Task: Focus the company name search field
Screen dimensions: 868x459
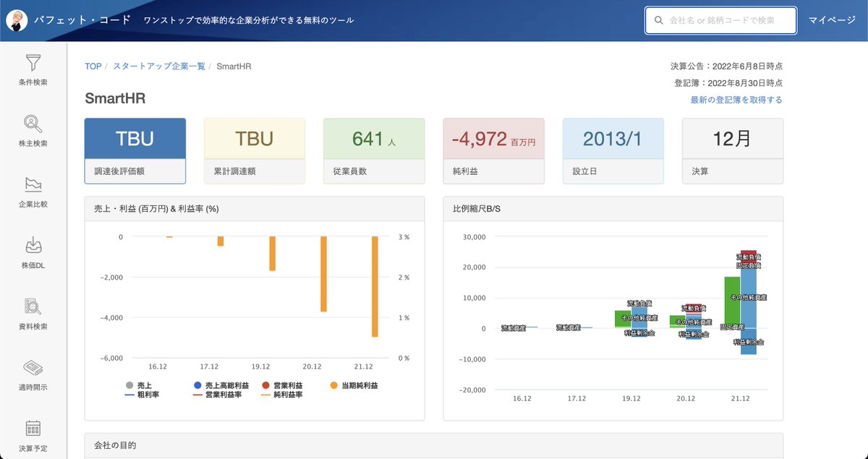Action: tap(721, 20)
